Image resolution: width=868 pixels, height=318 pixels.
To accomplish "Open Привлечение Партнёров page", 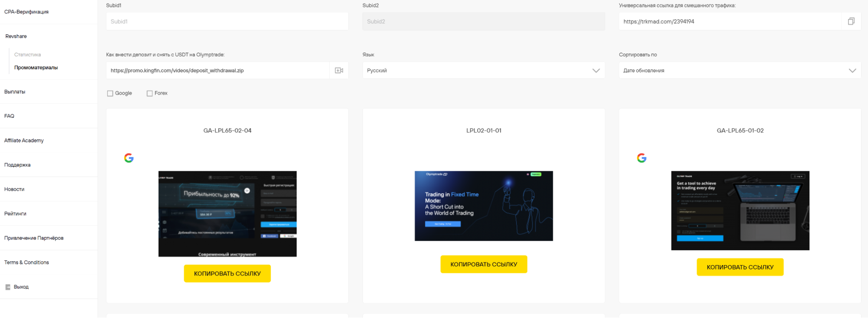I will pyautogui.click(x=34, y=238).
